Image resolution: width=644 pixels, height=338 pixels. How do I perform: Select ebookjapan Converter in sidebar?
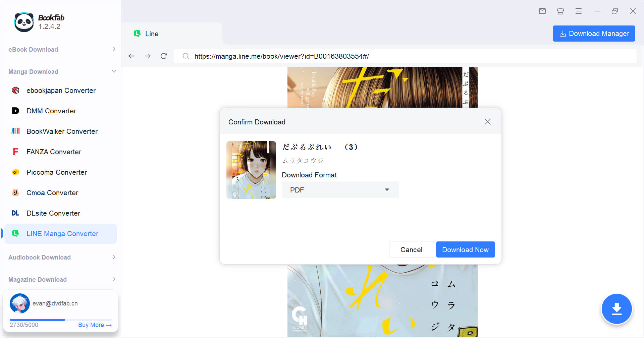[x=61, y=91]
